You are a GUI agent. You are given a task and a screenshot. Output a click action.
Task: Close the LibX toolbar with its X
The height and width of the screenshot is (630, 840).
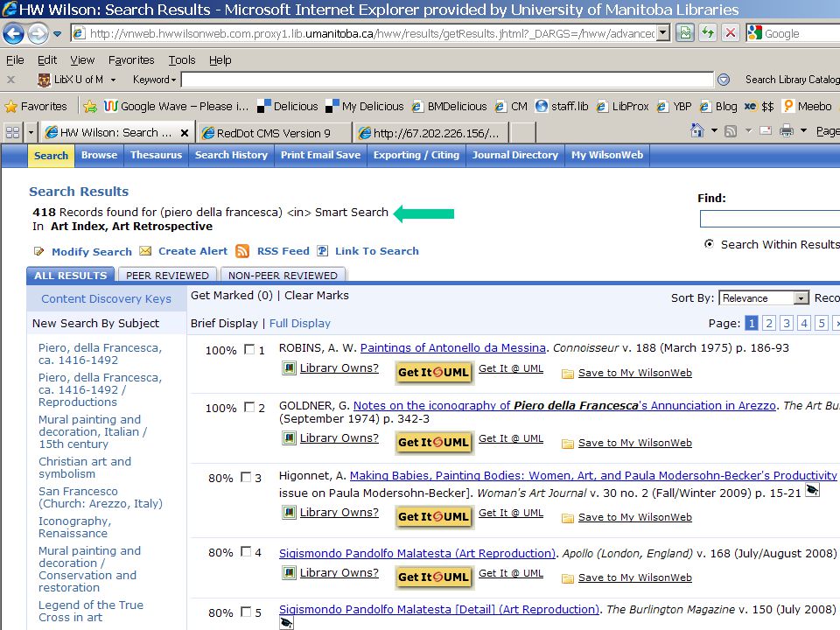10,80
